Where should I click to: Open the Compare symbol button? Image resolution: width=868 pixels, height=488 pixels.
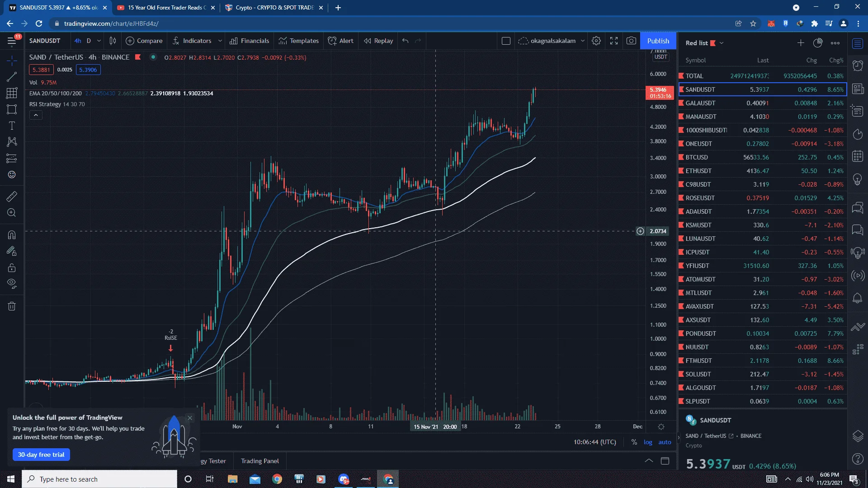tap(144, 41)
